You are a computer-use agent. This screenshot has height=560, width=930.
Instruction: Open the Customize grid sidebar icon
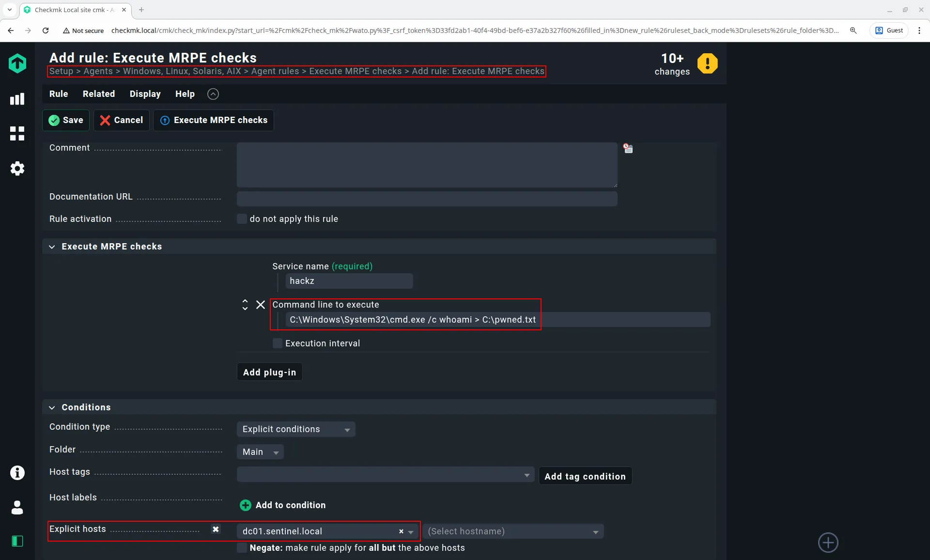pyautogui.click(x=17, y=134)
